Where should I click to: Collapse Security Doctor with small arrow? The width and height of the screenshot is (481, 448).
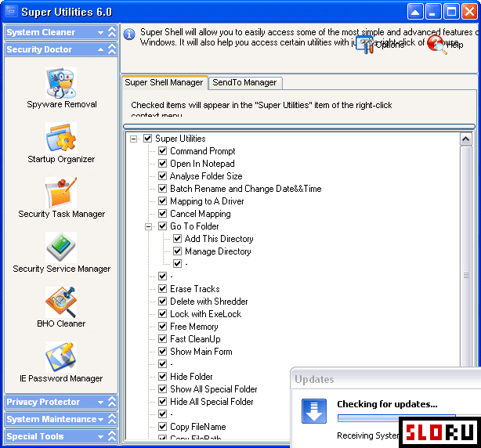[100, 49]
